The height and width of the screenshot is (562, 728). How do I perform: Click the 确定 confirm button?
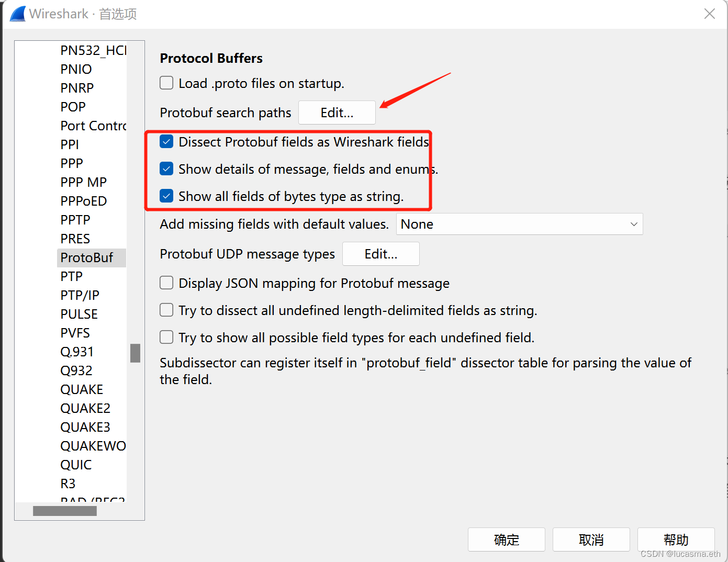[507, 539]
